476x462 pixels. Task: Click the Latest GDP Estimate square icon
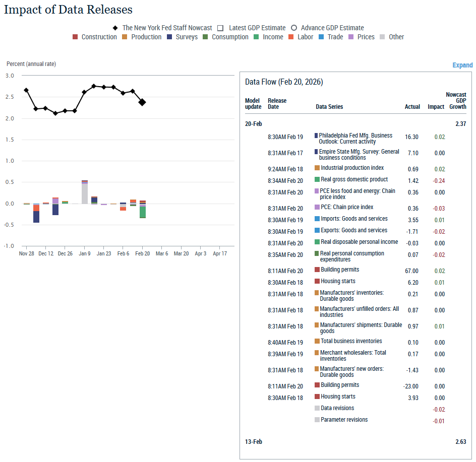(221, 28)
